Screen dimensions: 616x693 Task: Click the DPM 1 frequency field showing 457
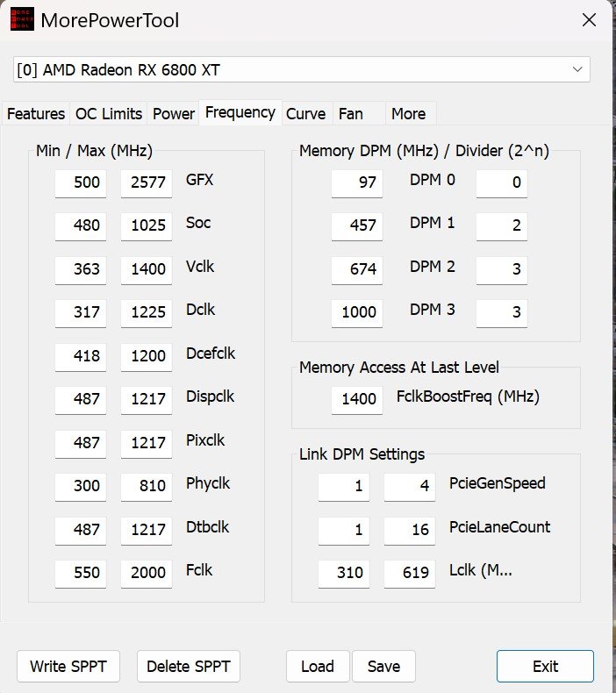(x=357, y=226)
